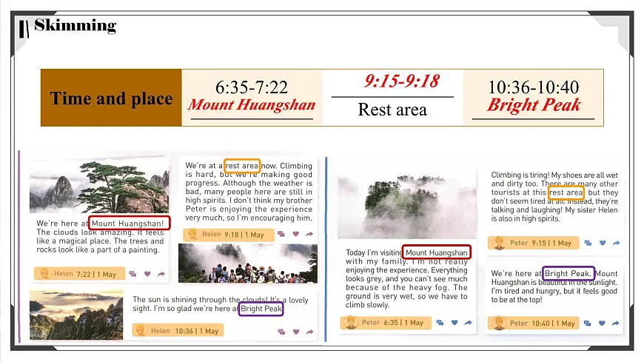Open the crowd of tourists photo

(x=248, y=264)
